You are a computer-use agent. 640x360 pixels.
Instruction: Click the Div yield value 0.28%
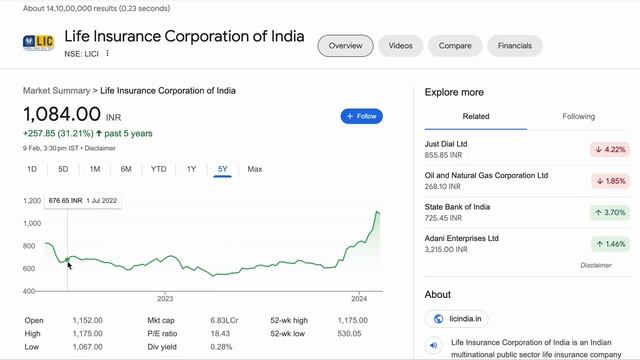(221, 347)
